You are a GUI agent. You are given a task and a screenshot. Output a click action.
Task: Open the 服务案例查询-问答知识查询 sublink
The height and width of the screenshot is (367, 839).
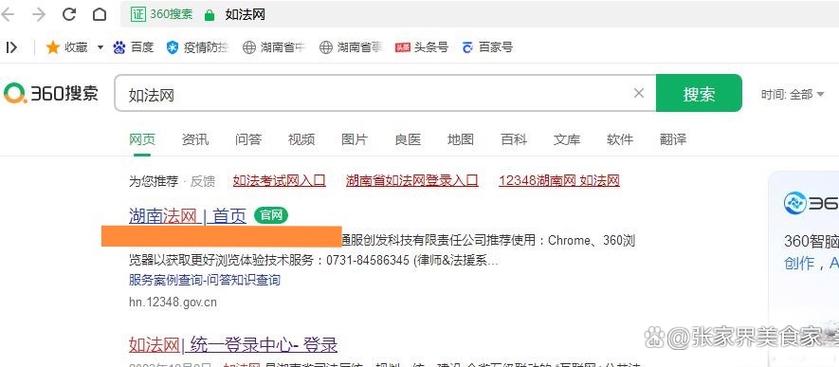[204, 280]
